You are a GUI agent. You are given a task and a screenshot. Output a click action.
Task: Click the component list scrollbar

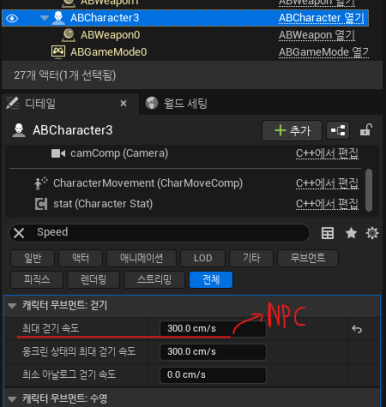(368, 190)
